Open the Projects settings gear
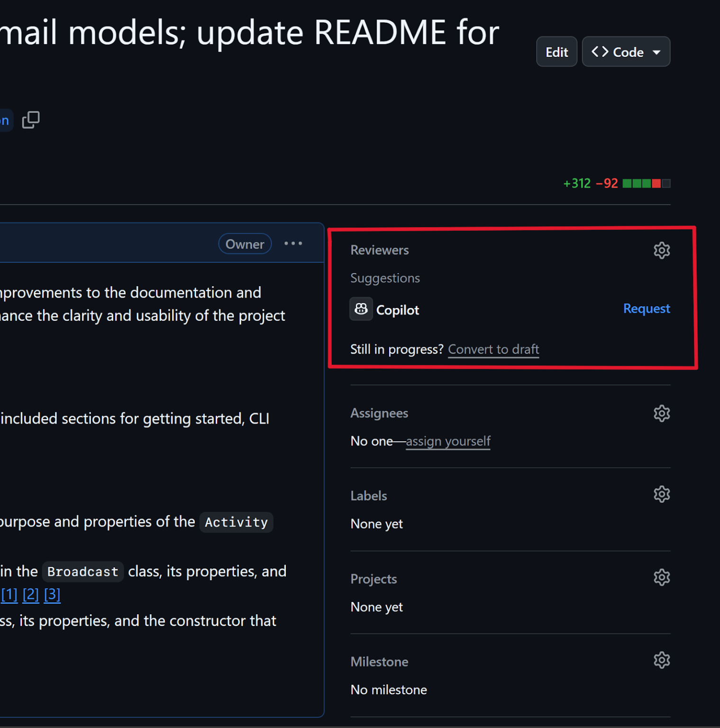The width and height of the screenshot is (720, 728). coord(661,577)
